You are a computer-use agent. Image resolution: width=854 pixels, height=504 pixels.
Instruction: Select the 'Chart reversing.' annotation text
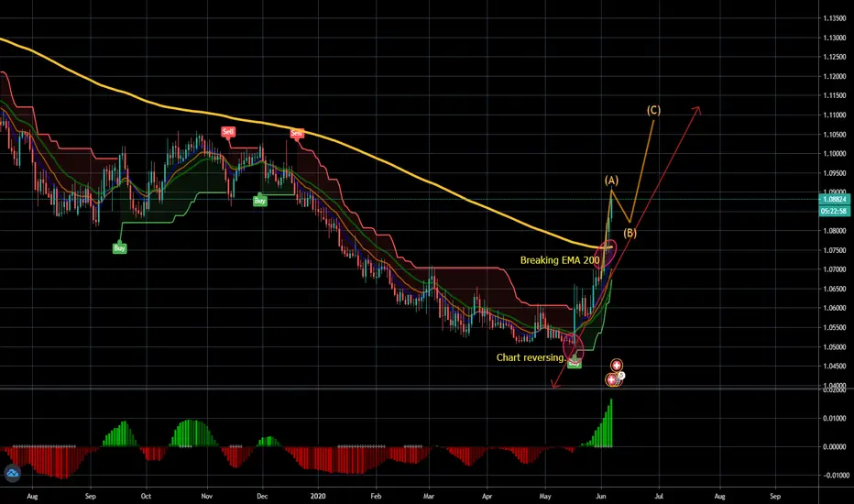coord(531,357)
